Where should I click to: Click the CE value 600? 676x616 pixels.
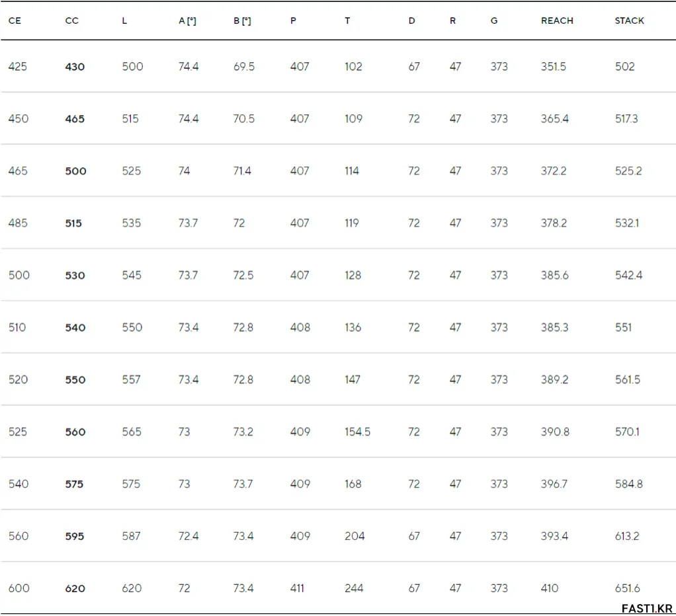click(x=19, y=588)
